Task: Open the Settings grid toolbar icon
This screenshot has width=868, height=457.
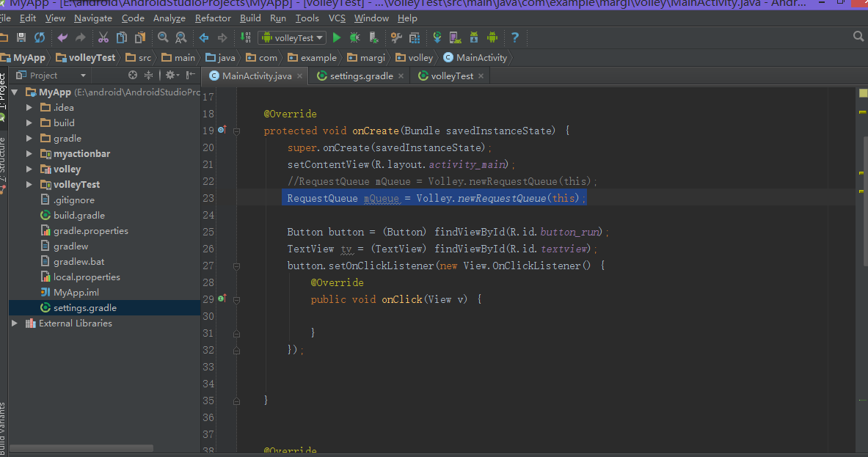Action: [414, 37]
